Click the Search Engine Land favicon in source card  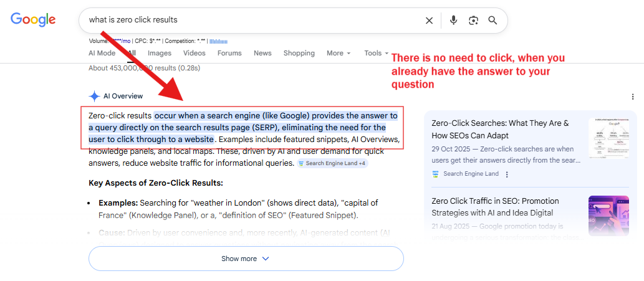[x=435, y=174]
